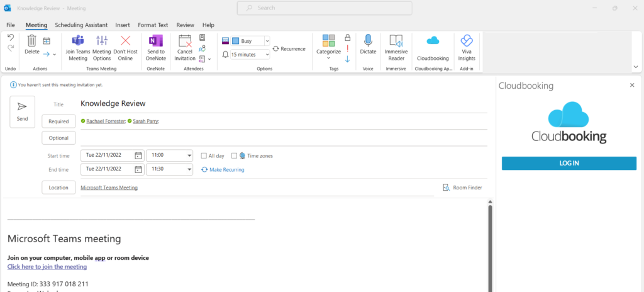The image size is (644, 292).
Task: Click the Redo arrow icon
Action: tap(11, 48)
